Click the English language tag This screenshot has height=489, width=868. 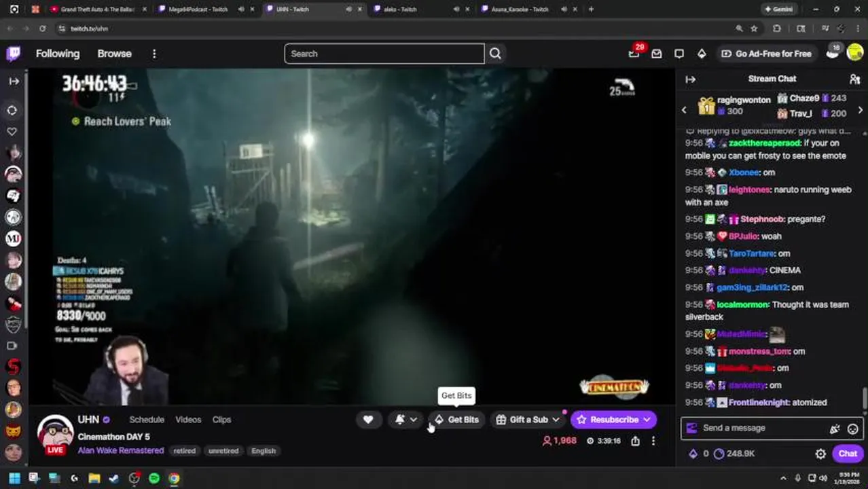(x=264, y=451)
